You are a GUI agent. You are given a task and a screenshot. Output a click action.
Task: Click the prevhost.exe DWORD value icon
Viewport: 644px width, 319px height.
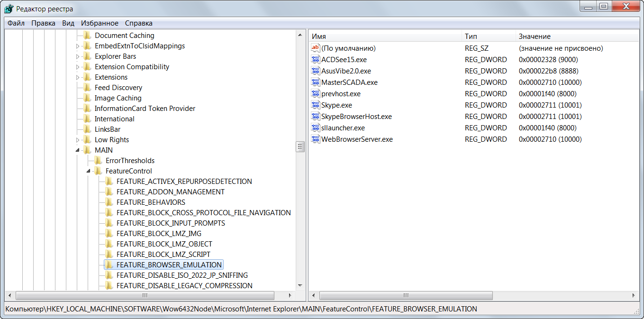coord(316,93)
